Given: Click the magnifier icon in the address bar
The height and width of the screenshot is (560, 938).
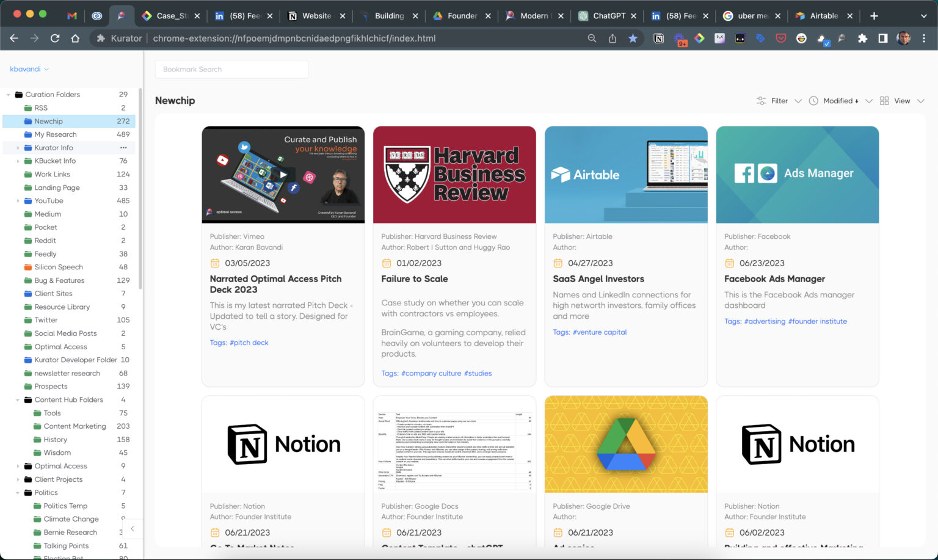Looking at the screenshot, I should (592, 38).
